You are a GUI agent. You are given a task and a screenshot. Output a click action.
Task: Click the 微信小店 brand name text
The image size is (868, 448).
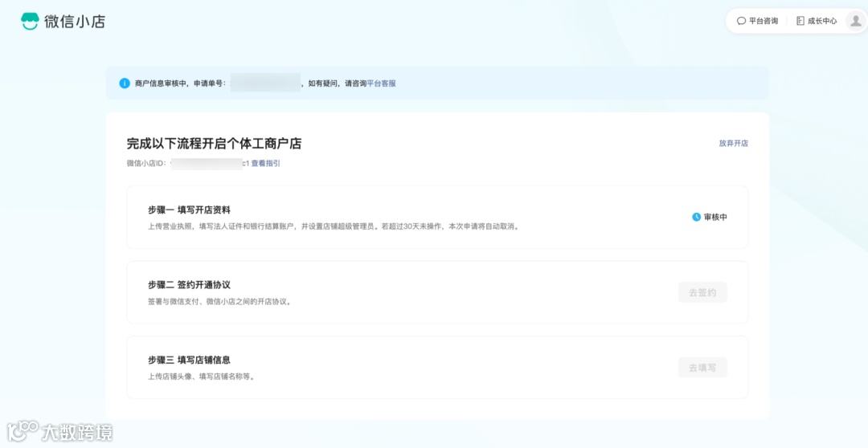point(75,22)
